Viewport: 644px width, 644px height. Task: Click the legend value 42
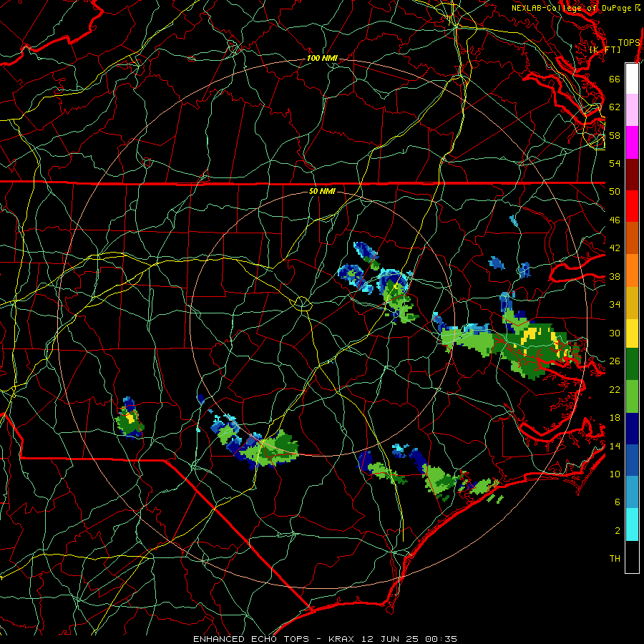[615, 248]
